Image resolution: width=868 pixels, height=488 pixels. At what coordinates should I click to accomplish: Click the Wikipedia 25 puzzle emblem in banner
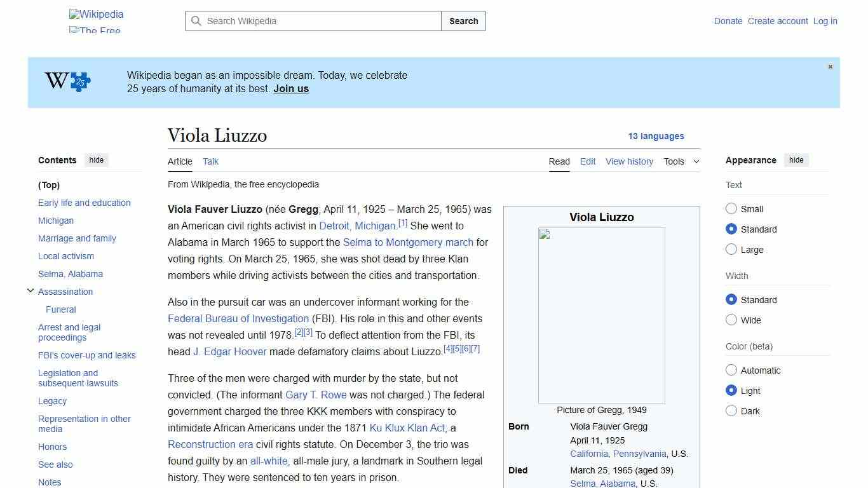pyautogui.click(x=65, y=81)
